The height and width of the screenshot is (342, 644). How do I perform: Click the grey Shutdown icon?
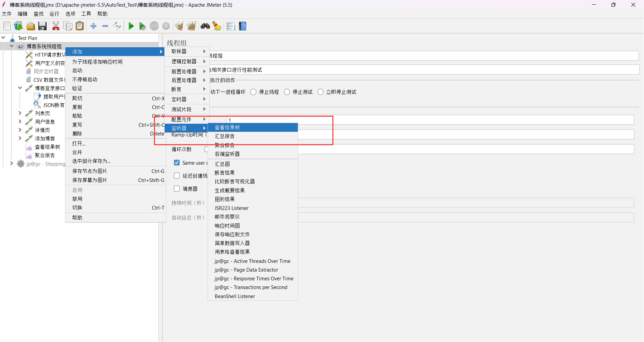tap(166, 26)
